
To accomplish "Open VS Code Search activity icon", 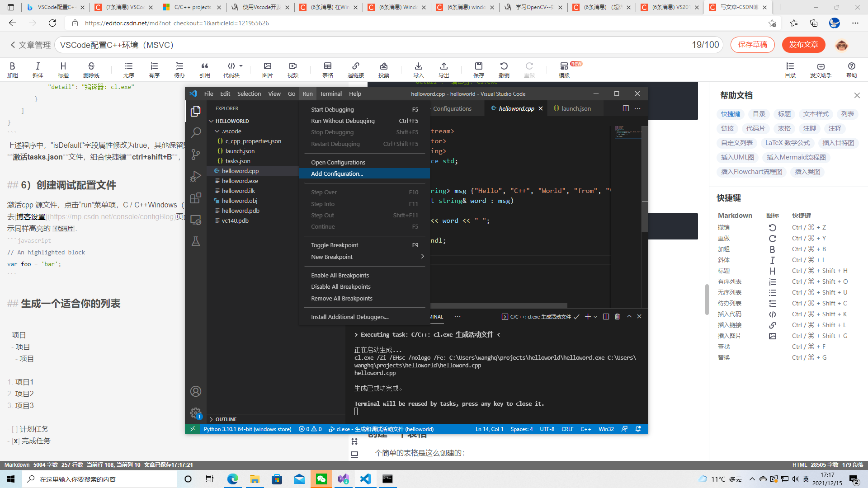I will click(x=196, y=133).
